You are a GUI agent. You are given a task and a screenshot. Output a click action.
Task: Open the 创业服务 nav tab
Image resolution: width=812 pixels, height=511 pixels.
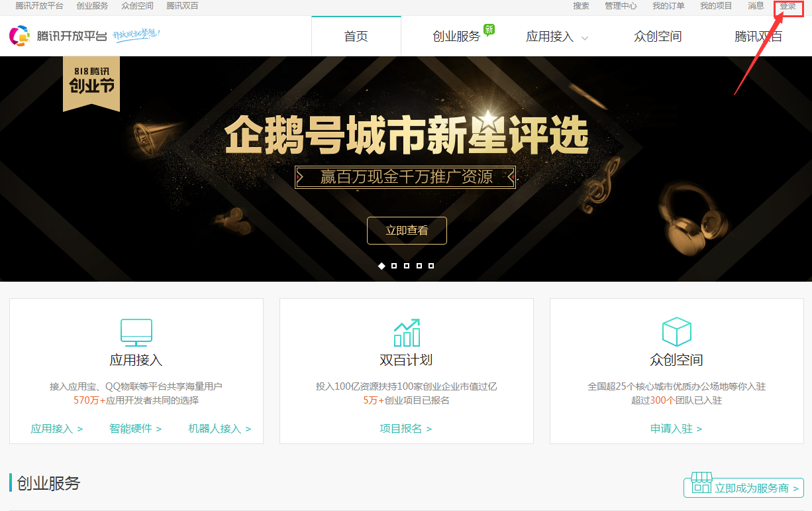point(456,36)
